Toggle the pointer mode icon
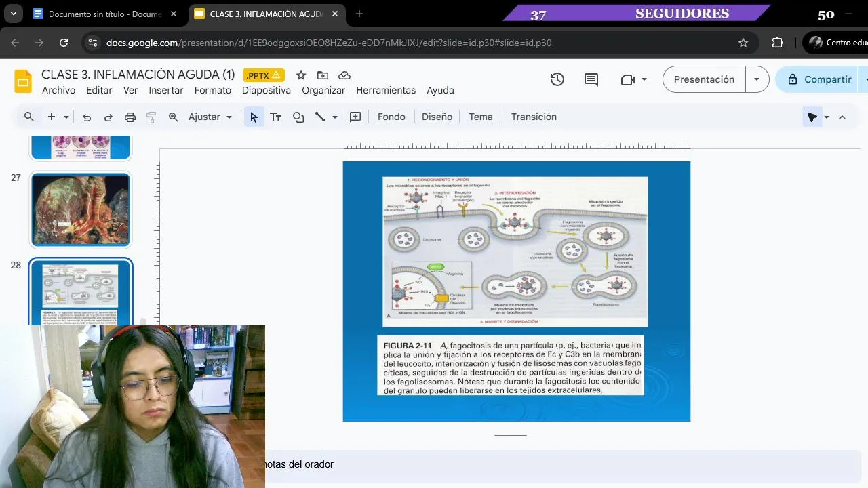Image resolution: width=868 pixels, height=488 pixels. (812, 117)
